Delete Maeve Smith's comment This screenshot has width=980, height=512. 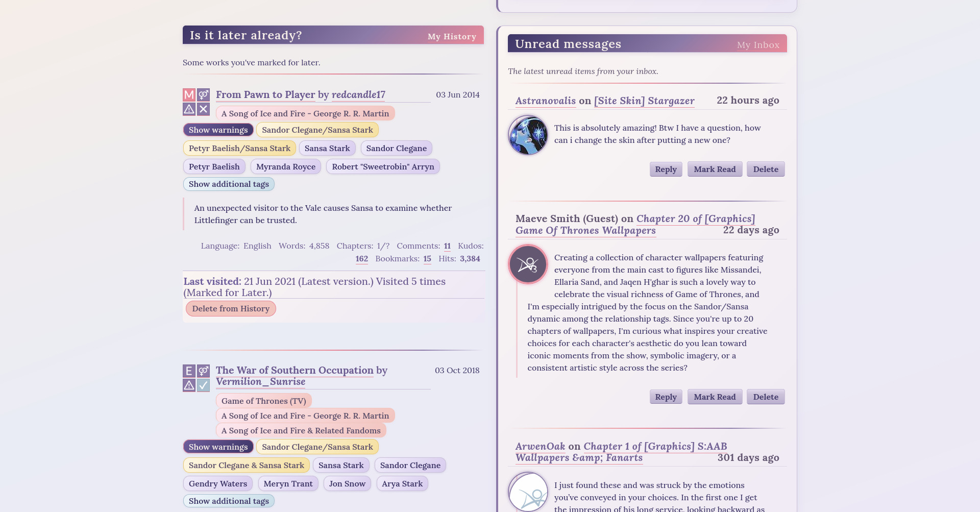point(766,397)
